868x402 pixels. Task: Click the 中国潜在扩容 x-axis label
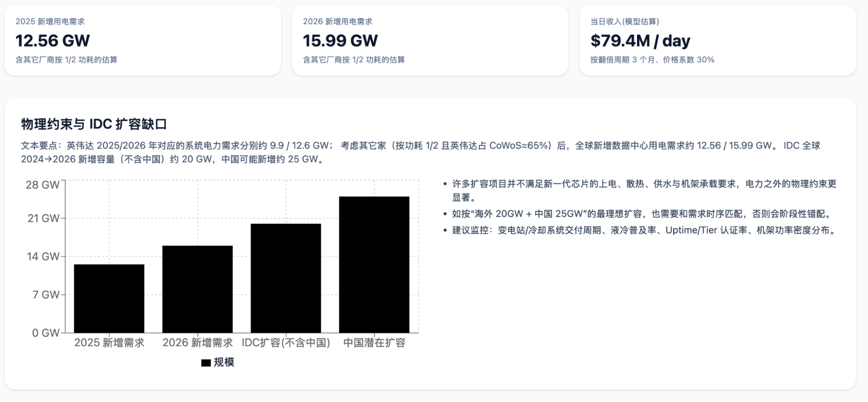click(x=374, y=343)
